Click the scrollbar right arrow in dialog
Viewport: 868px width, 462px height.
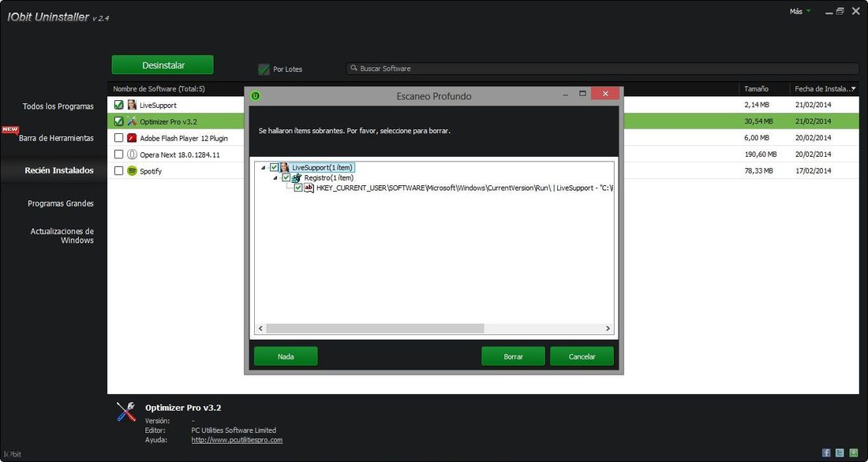pyautogui.click(x=608, y=329)
